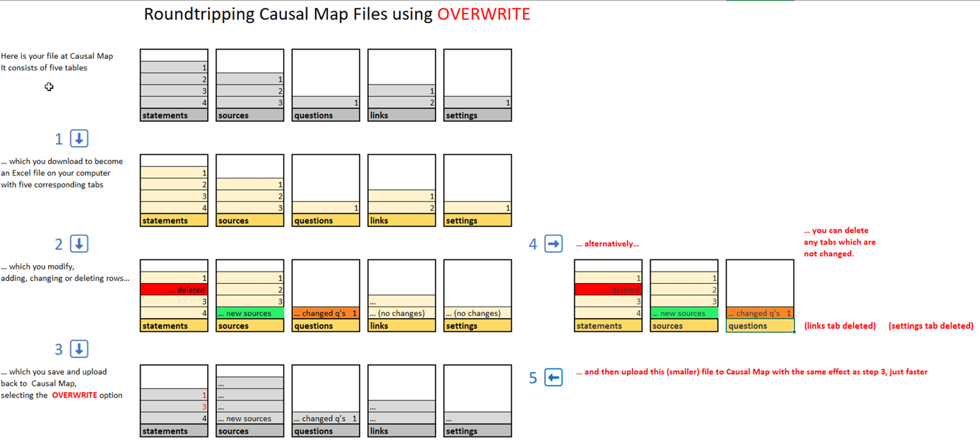Select the "(settings tab deleted)" note
Viewport: 980px width, 440px height.
[930, 325]
